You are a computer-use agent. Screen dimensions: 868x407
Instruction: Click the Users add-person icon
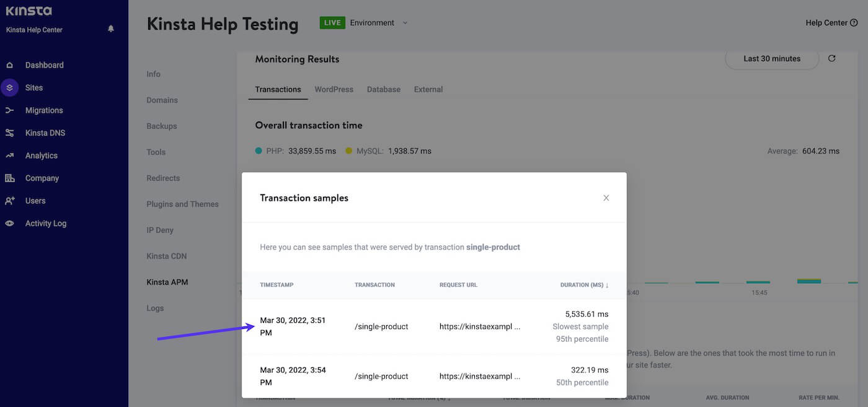pyautogui.click(x=9, y=201)
